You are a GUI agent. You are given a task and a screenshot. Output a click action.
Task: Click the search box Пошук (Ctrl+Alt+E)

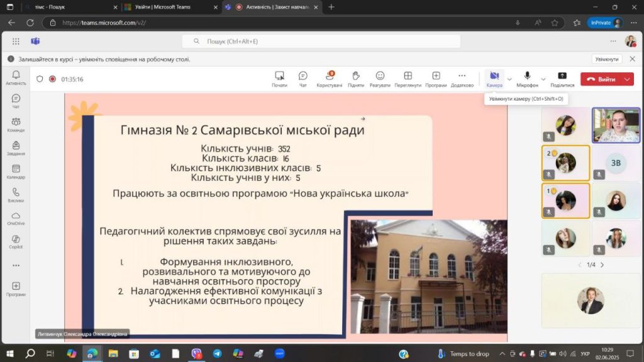tap(321, 41)
